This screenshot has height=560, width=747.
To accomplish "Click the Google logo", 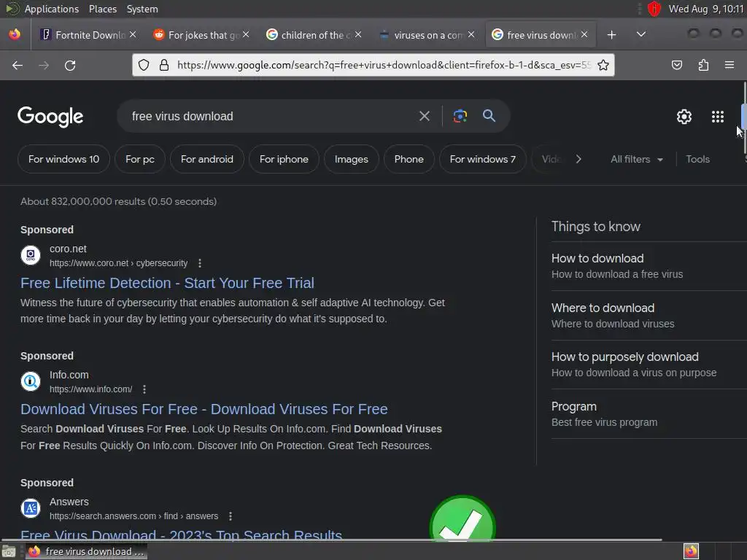I will pos(50,117).
